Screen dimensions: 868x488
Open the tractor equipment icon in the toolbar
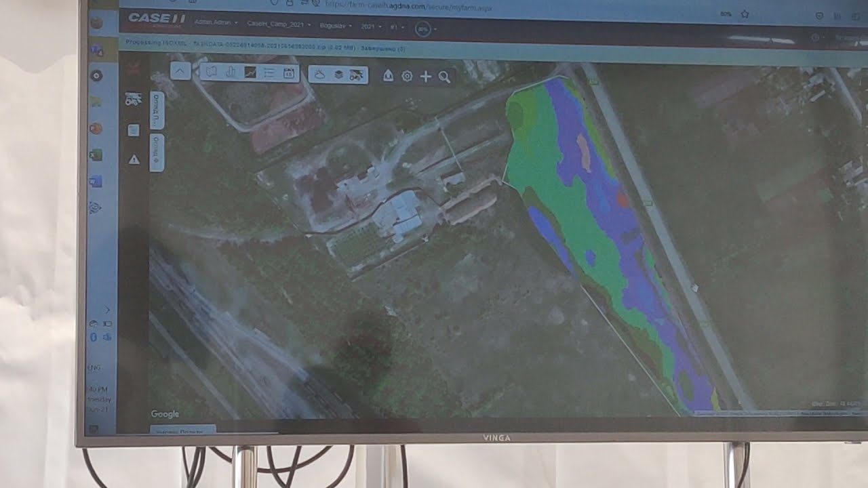pos(357,76)
